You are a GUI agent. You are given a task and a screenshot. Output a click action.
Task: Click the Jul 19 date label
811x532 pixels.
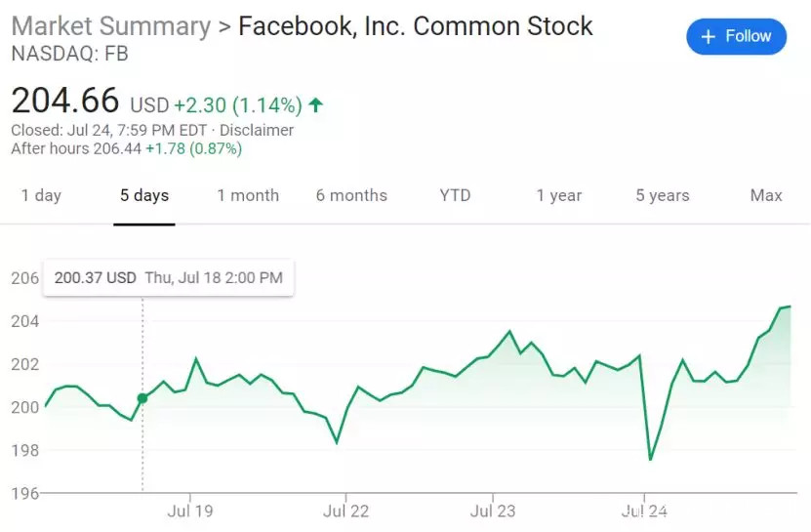(x=190, y=511)
